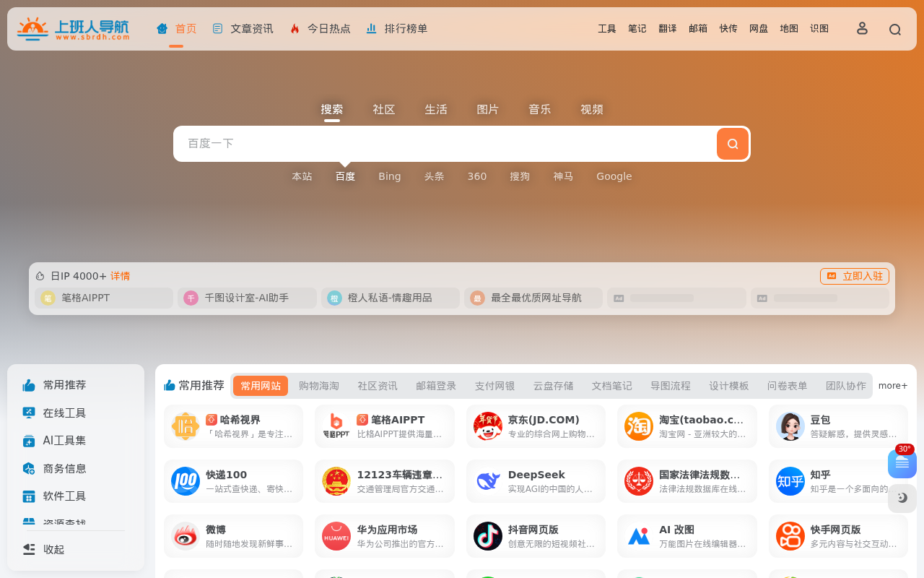Open the 豆包 avatar icon

point(790,426)
